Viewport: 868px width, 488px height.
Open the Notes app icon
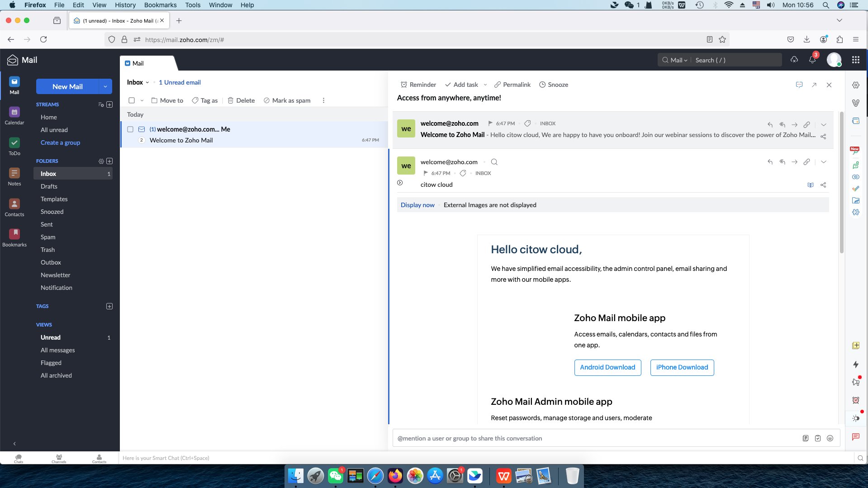tap(14, 176)
